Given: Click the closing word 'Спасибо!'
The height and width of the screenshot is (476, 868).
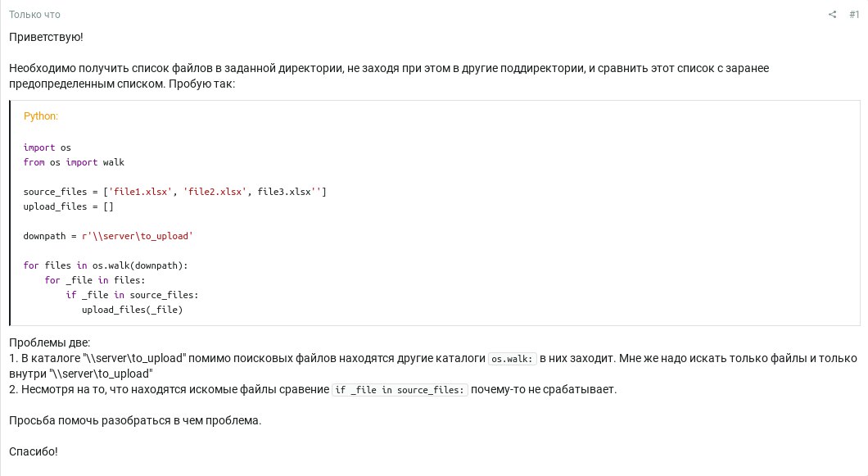Looking at the screenshot, I should 34,451.
